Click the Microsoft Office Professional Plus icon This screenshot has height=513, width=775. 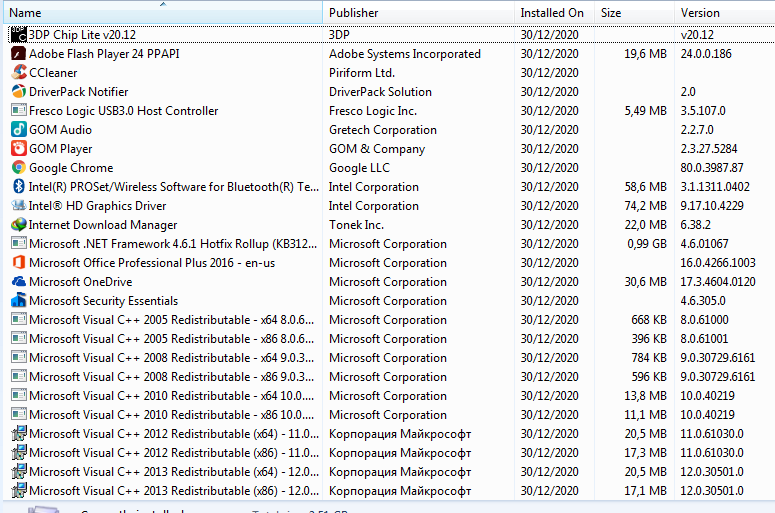(x=19, y=263)
